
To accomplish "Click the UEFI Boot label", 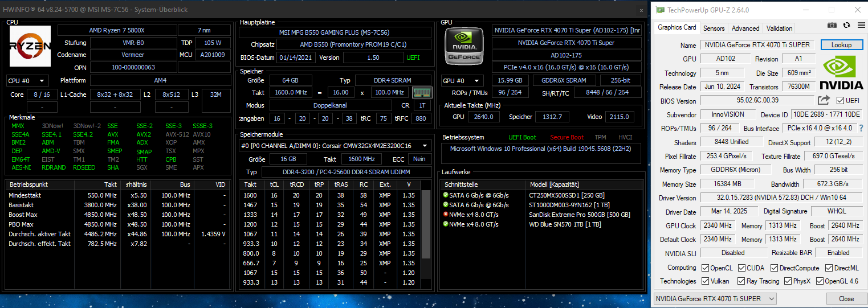I will (522, 137).
